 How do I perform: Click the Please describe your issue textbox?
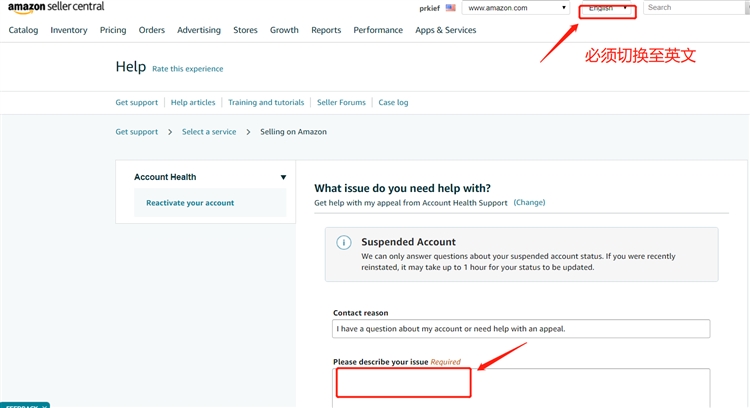click(521, 385)
